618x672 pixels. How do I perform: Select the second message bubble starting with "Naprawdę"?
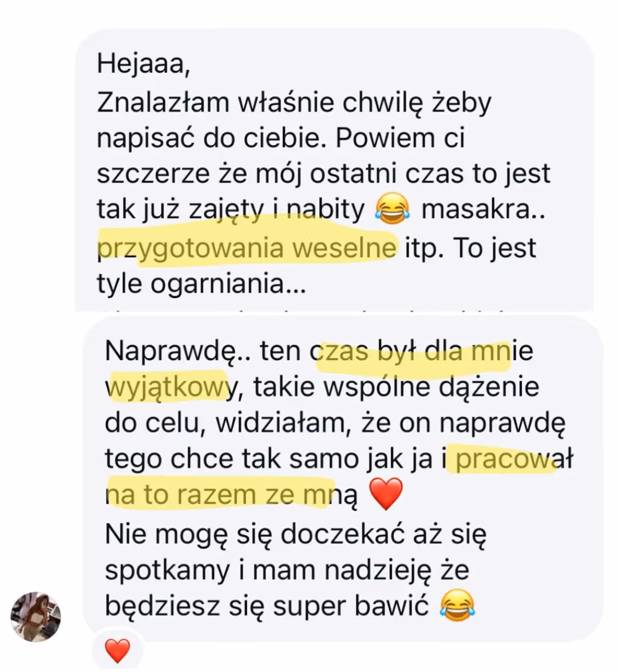[342, 479]
